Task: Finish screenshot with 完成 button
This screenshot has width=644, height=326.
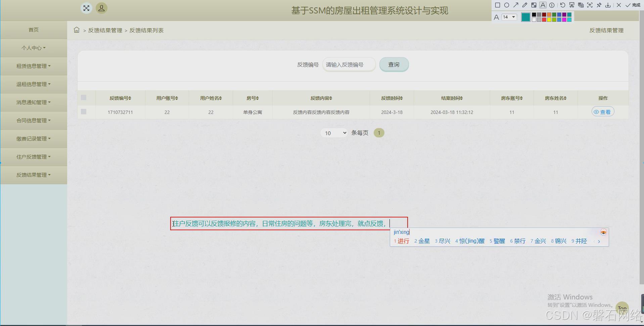Action: (633, 5)
